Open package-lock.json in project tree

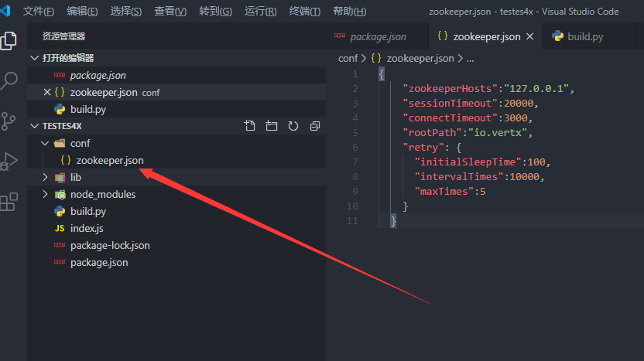click(176, 245)
